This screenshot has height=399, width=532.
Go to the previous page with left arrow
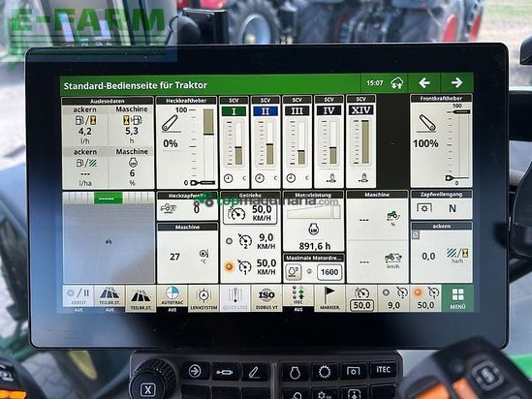pyautogui.click(x=424, y=82)
